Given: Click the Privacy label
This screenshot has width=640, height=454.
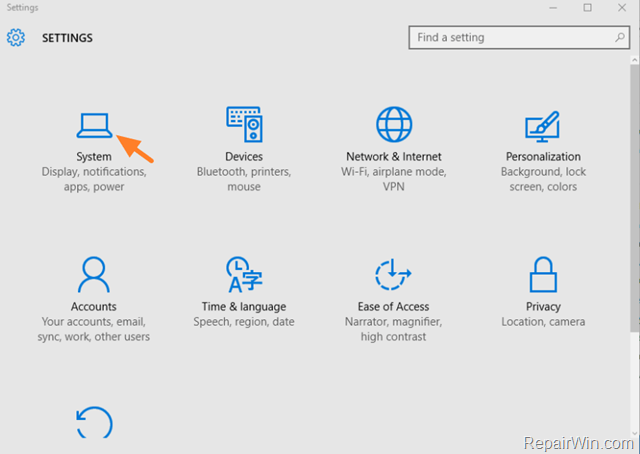Looking at the screenshot, I should tap(543, 307).
